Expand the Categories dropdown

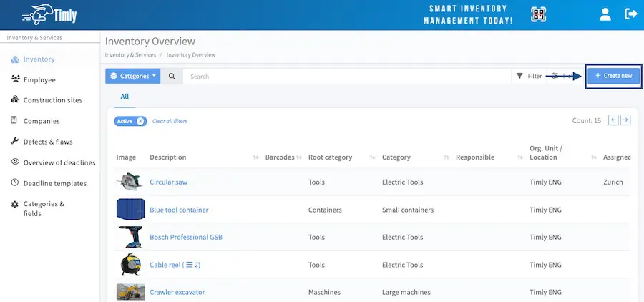pos(133,76)
